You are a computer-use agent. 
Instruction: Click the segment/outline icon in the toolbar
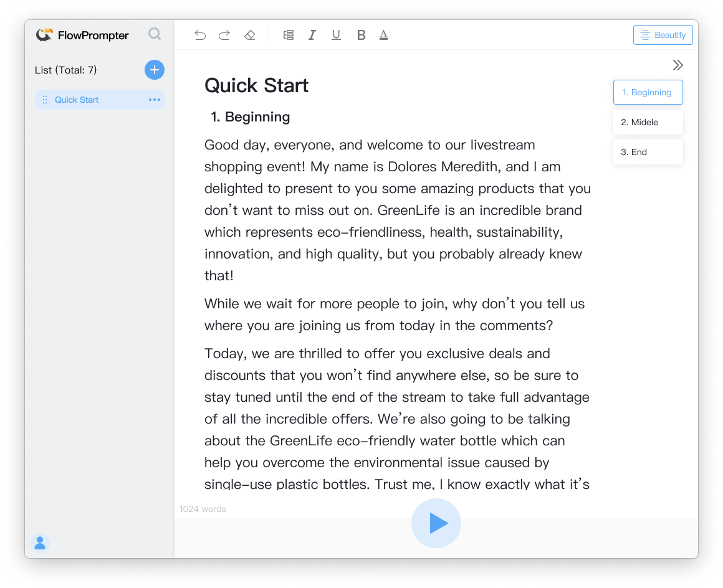coord(288,35)
